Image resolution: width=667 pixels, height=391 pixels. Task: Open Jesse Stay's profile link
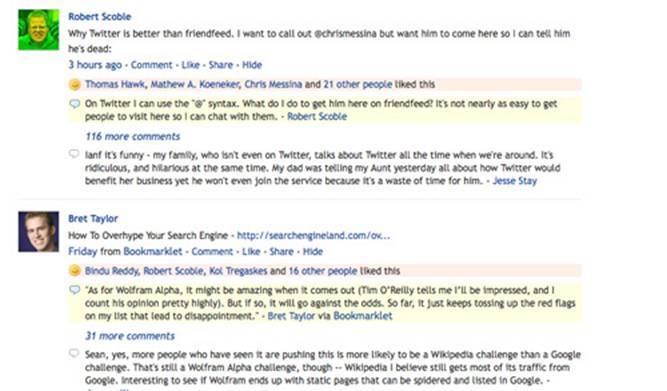coord(515,181)
